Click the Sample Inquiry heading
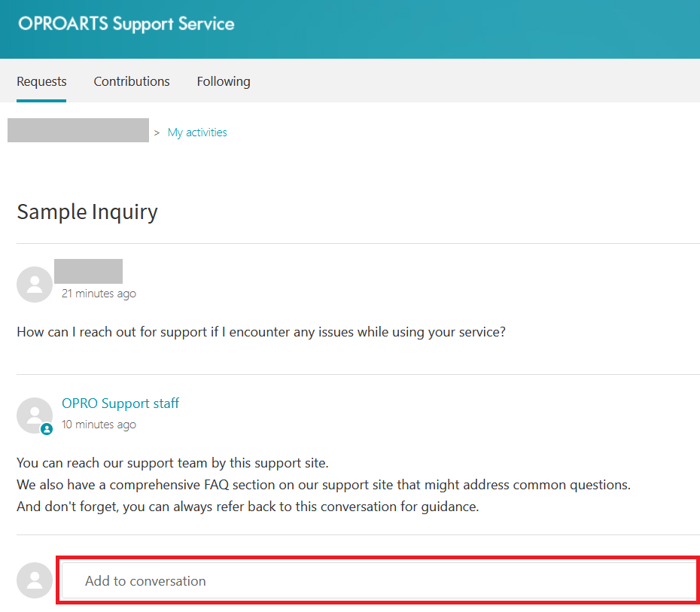Screen dimensions: 700x612 [87, 212]
